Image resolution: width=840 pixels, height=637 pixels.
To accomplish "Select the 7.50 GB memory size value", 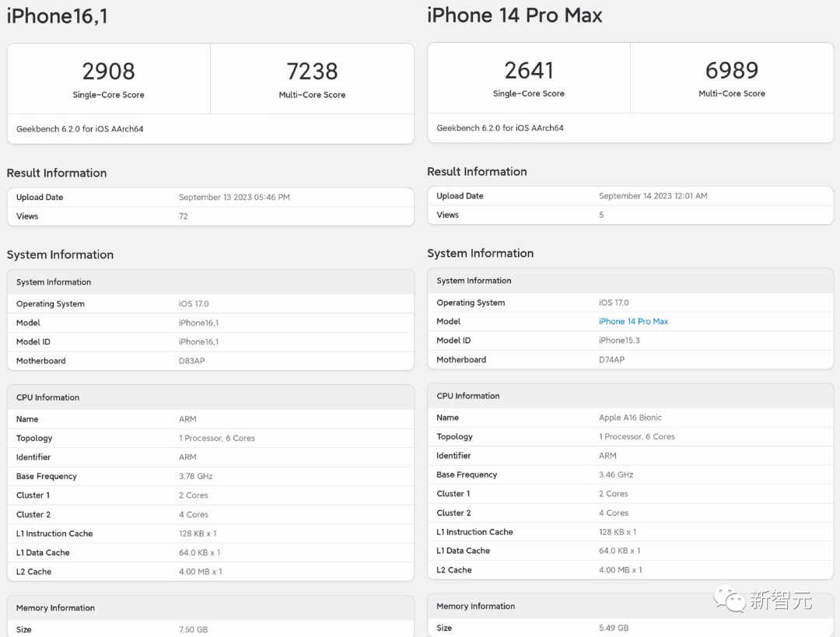I will [x=194, y=629].
